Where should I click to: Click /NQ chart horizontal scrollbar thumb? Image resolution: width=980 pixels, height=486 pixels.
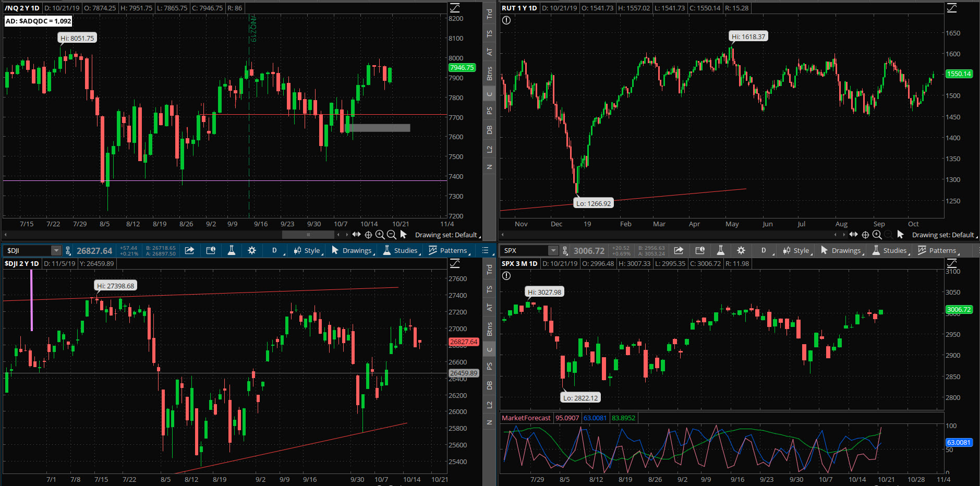click(308, 235)
